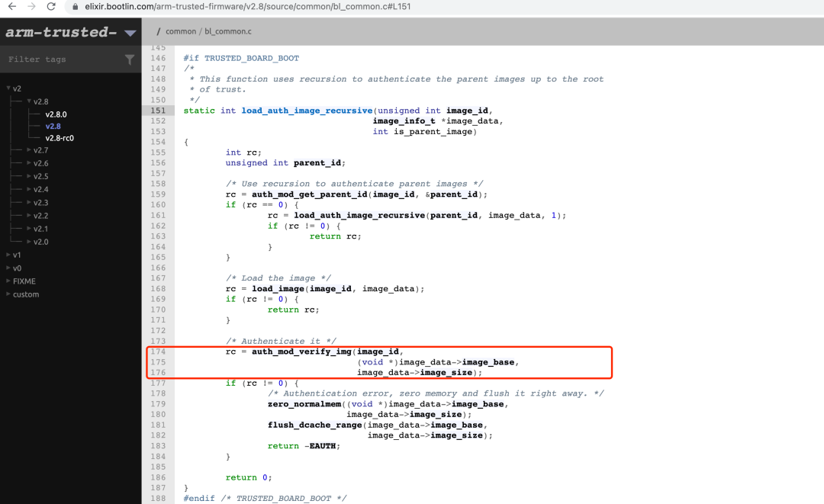The image size is (824, 504).
Task: Reload the page with the refresh icon
Action: point(51,6)
